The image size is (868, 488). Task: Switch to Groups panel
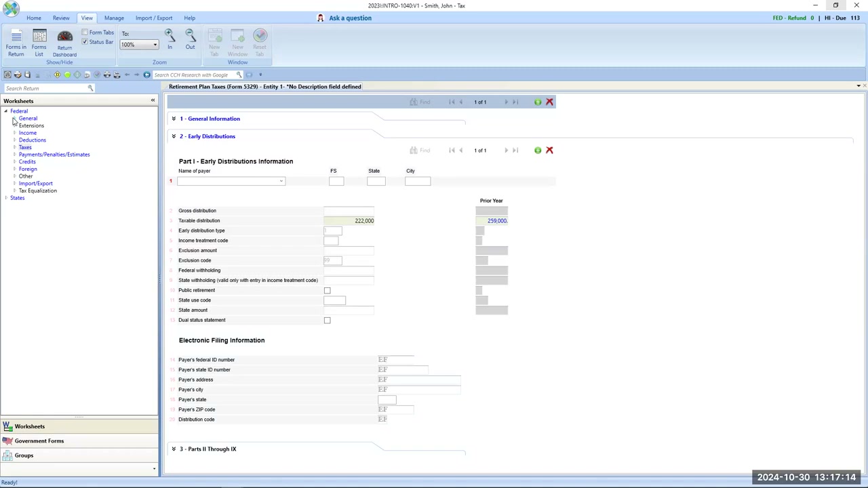point(79,455)
